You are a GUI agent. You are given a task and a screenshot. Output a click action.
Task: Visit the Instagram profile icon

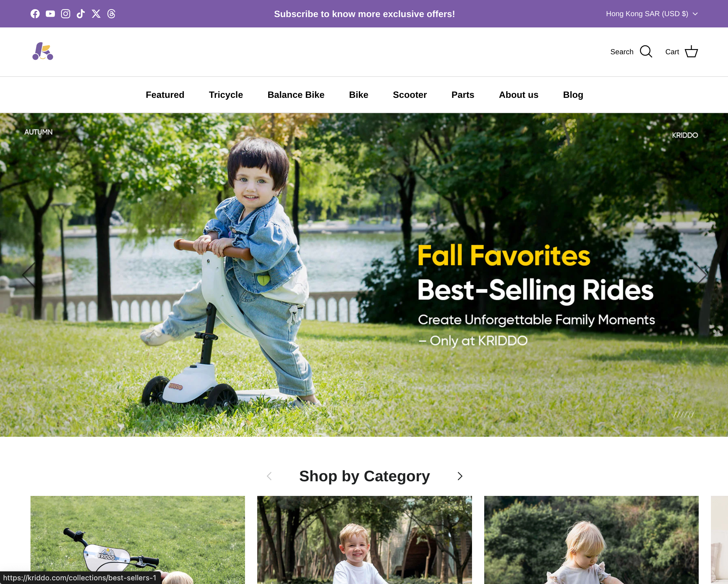coord(66,14)
